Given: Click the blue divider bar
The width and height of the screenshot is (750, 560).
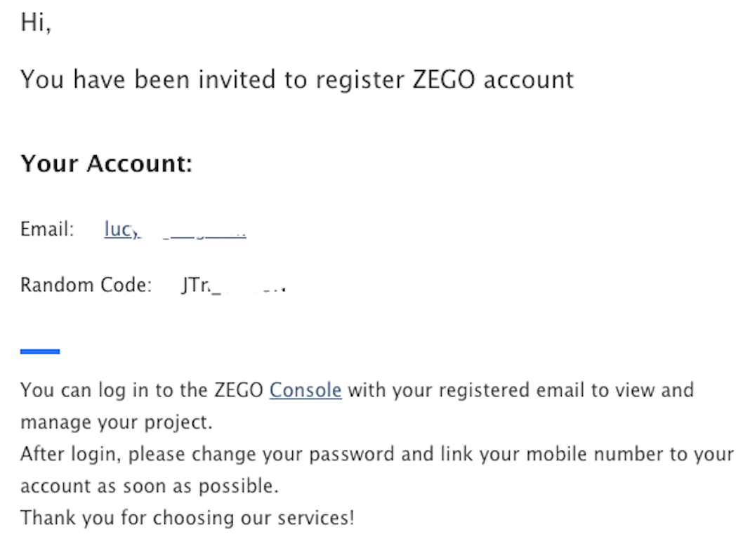Looking at the screenshot, I should pos(40,351).
